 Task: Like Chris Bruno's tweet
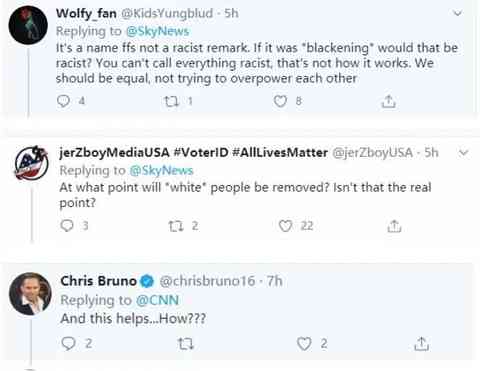[304, 344]
